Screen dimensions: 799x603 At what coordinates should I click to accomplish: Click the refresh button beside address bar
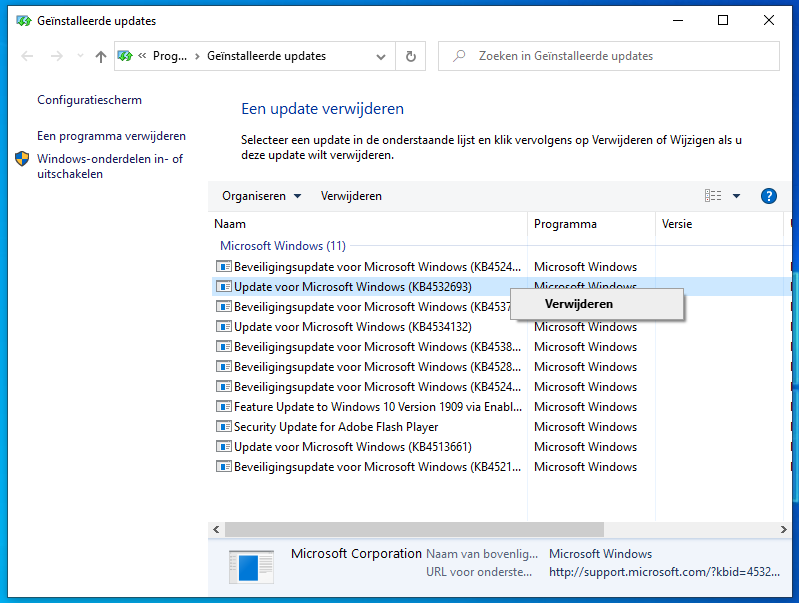[x=410, y=57]
